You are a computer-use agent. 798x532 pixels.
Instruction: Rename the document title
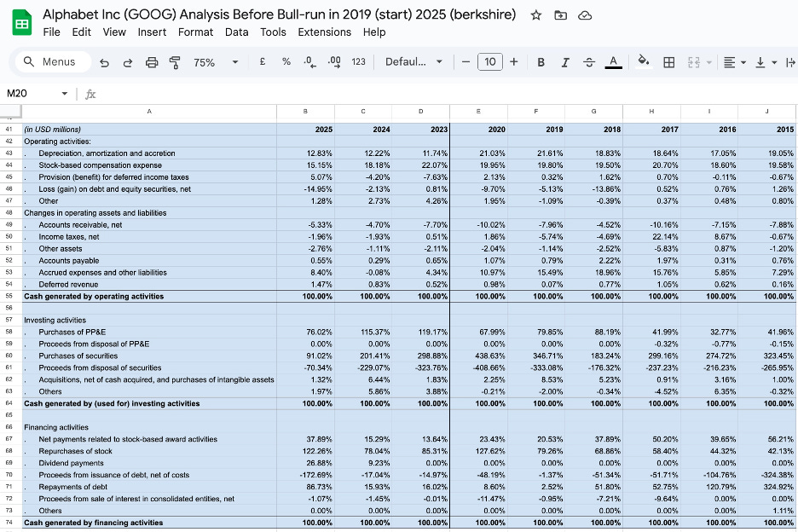pyautogui.click(x=279, y=14)
